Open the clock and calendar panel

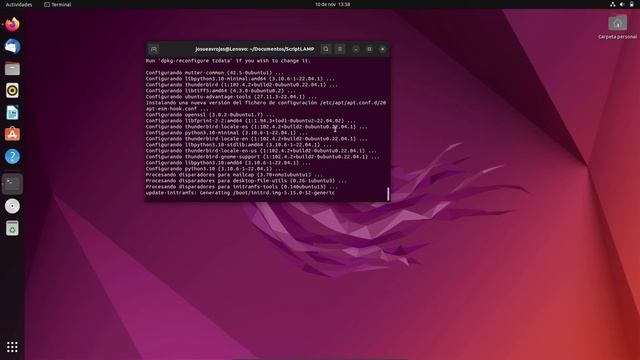coord(332,4)
